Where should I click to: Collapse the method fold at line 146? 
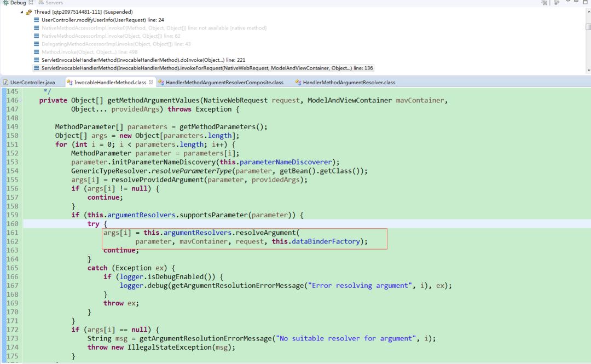(20, 100)
